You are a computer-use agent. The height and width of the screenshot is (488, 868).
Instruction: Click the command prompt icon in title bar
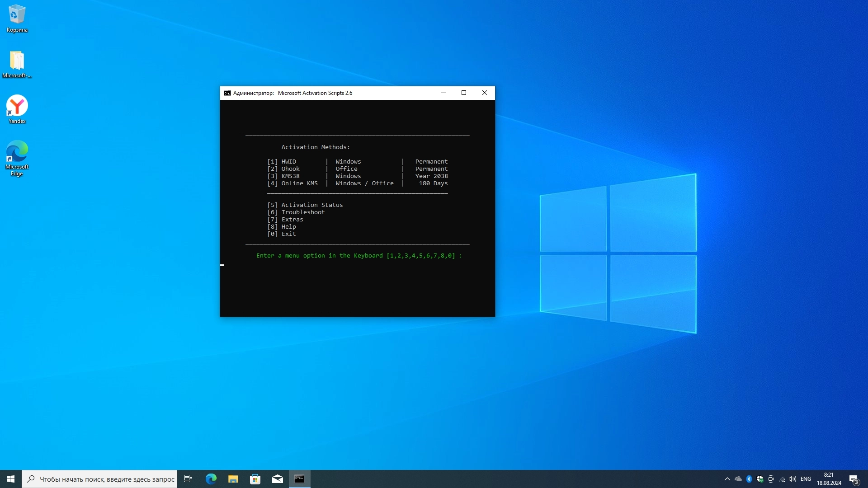(x=227, y=93)
